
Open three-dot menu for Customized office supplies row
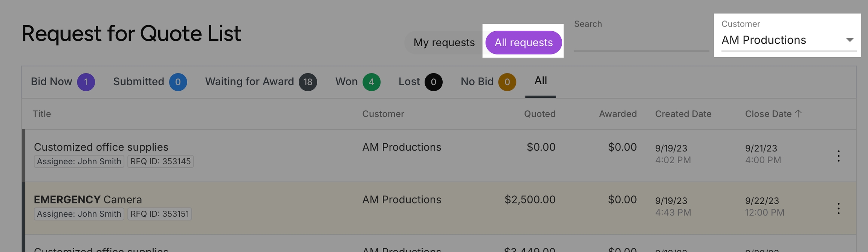click(x=839, y=156)
